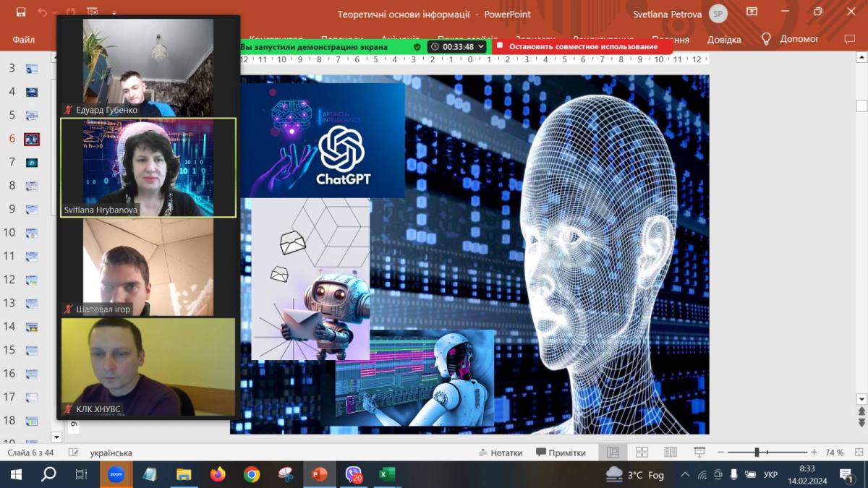Open the Файл menu
The image size is (868, 488).
pos(24,40)
